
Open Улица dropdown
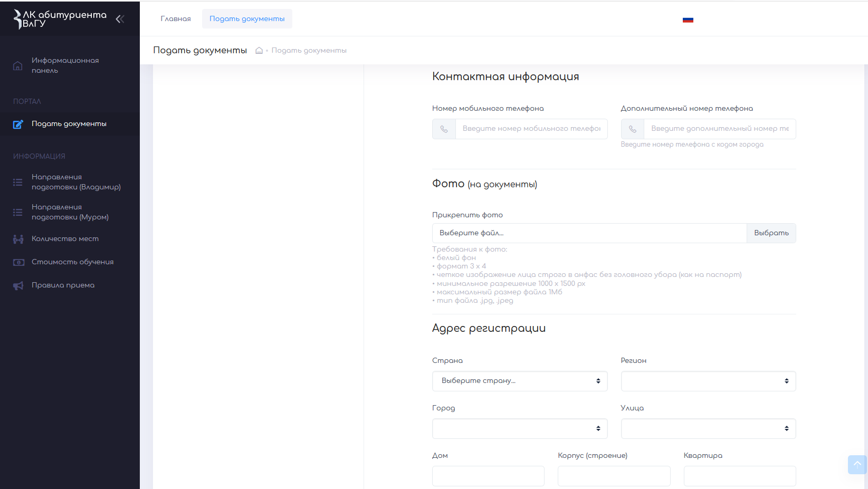708,428
